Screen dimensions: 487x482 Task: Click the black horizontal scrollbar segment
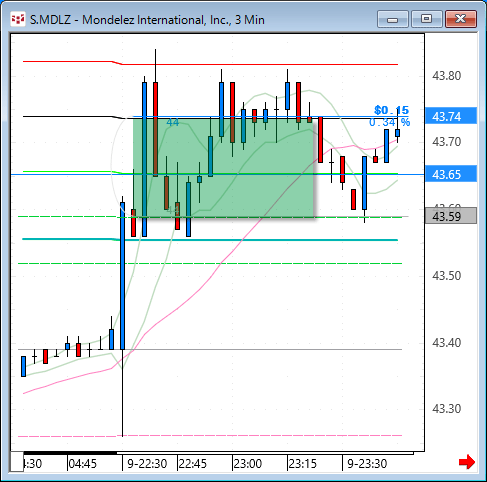(70, 453)
